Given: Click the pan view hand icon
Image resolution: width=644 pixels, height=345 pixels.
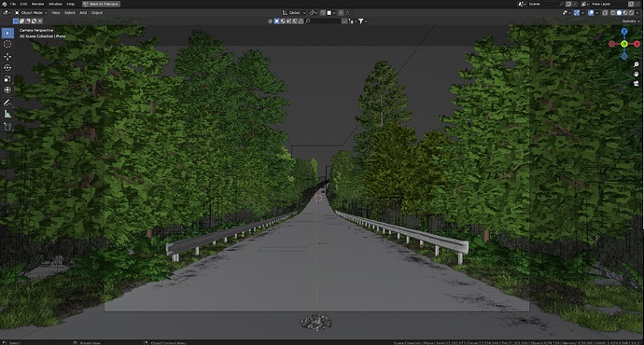Looking at the screenshot, I should coord(637,75).
